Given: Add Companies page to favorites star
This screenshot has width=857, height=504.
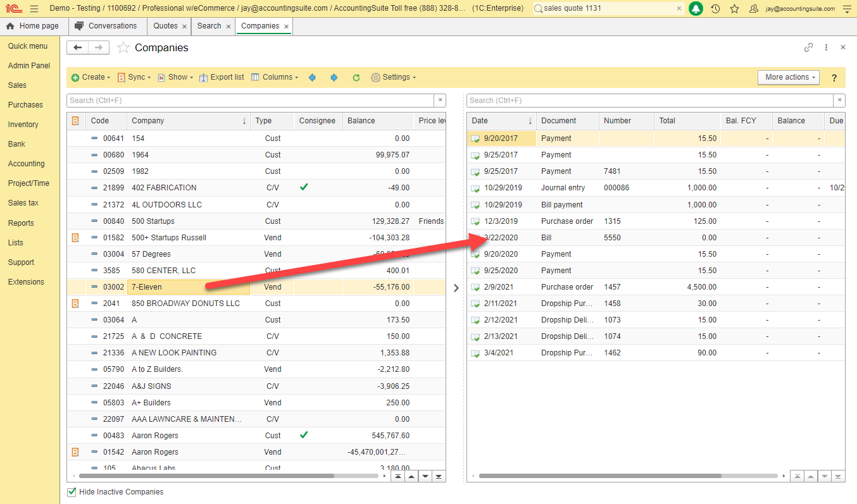Looking at the screenshot, I should point(123,48).
